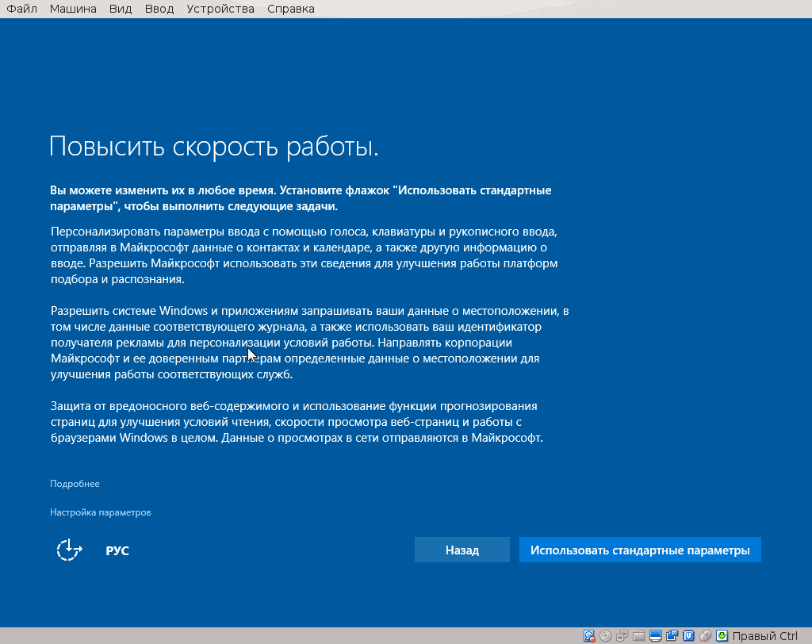Open the Машина menu
Image resolution: width=812 pixels, height=644 pixels.
(x=73, y=9)
